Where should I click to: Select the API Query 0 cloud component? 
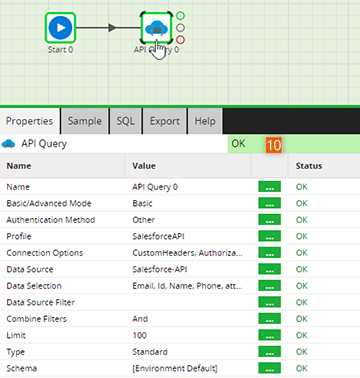pyautogui.click(x=156, y=28)
